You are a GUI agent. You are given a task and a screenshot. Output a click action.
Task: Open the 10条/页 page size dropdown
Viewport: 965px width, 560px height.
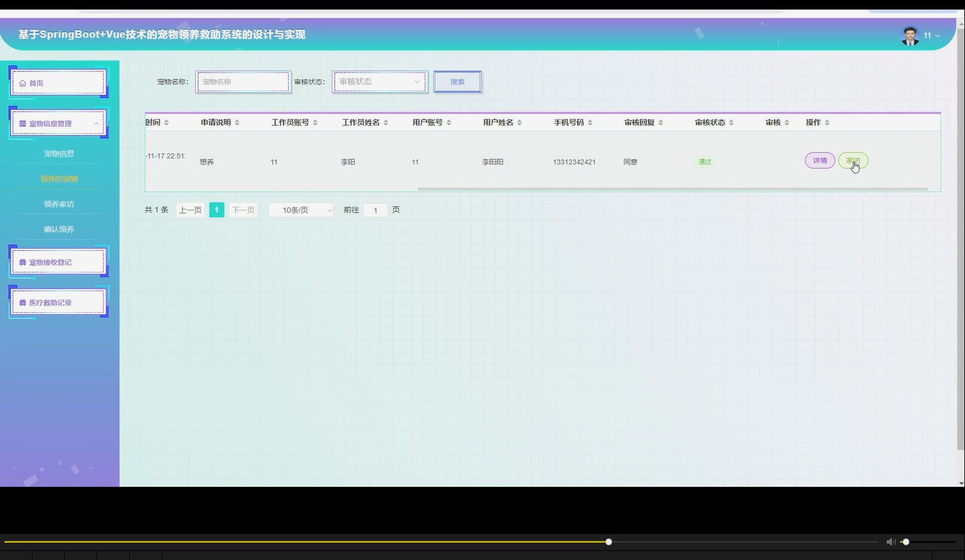pos(300,209)
